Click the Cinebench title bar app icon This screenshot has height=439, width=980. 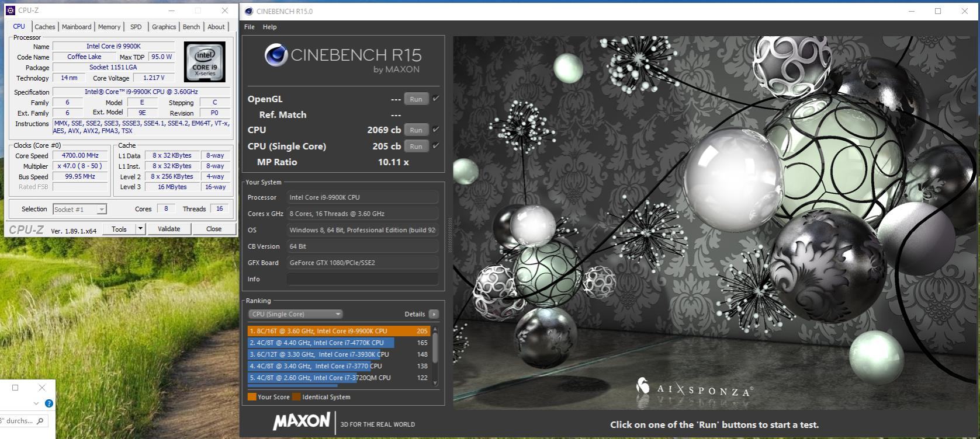[249, 11]
